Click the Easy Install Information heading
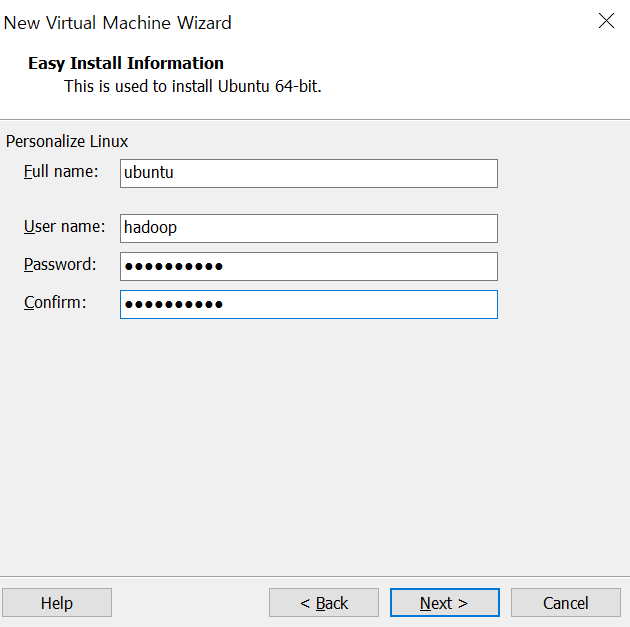This screenshot has height=627, width=630. (126, 63)
